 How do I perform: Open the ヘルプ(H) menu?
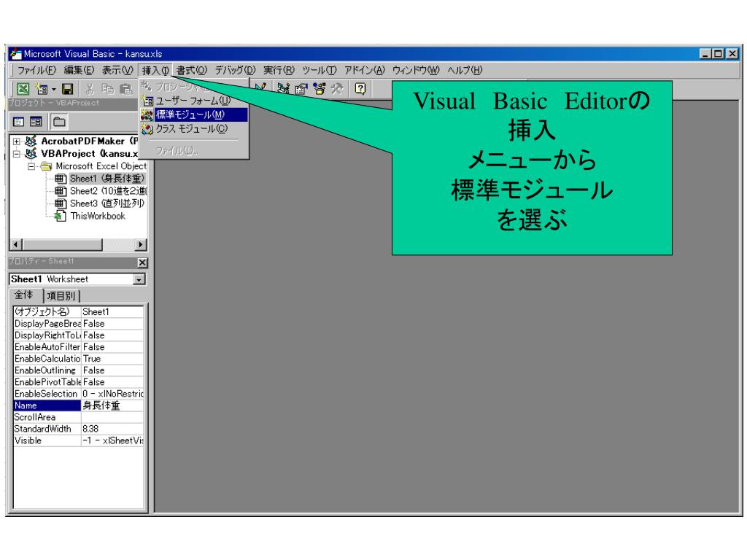pyautogui.click(x=465, y=71)
